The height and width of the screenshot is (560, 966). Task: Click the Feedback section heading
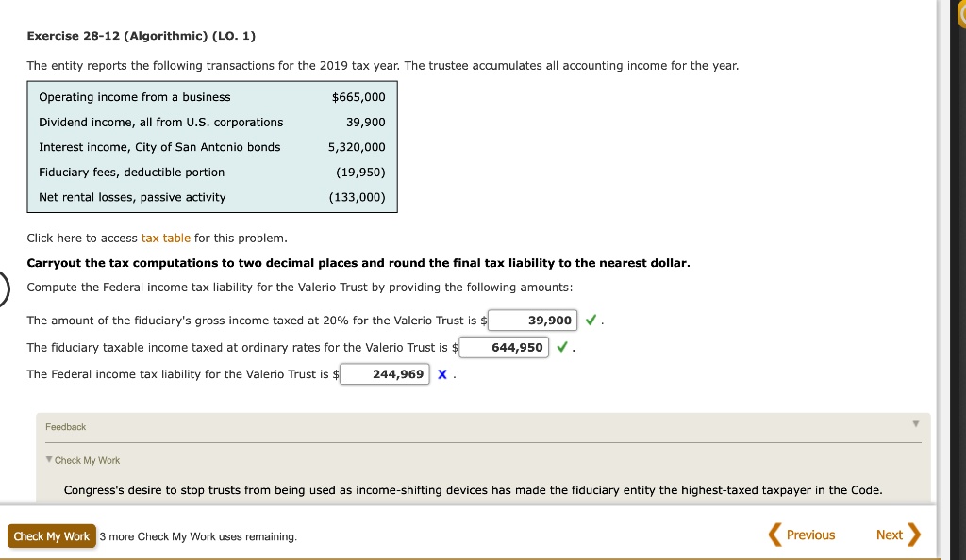(65, 427)
